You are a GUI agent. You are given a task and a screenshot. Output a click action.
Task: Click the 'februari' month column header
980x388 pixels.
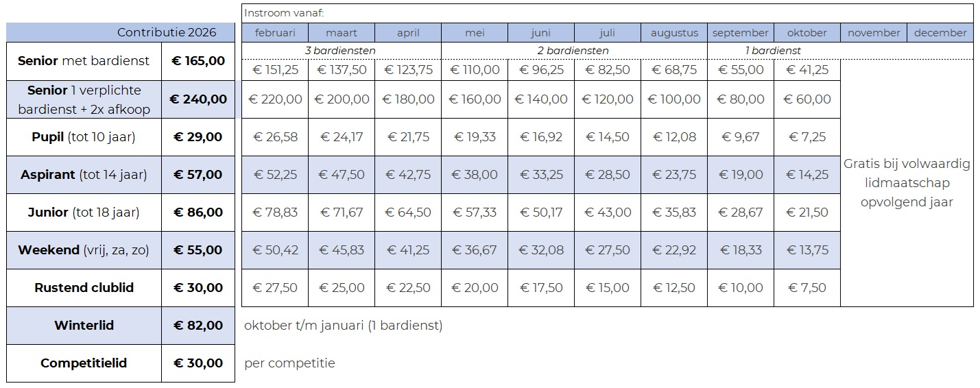(275, 33)
